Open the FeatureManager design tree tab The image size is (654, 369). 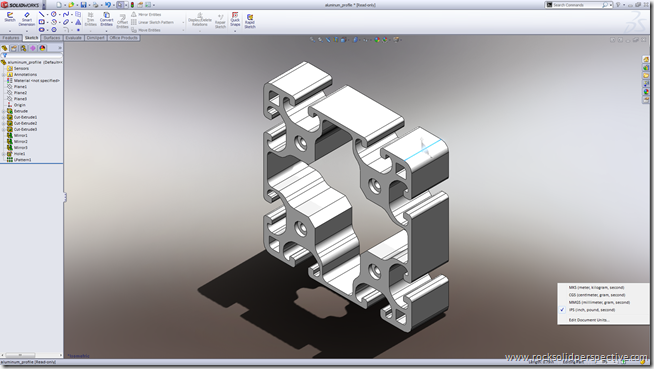pos(5,48)
